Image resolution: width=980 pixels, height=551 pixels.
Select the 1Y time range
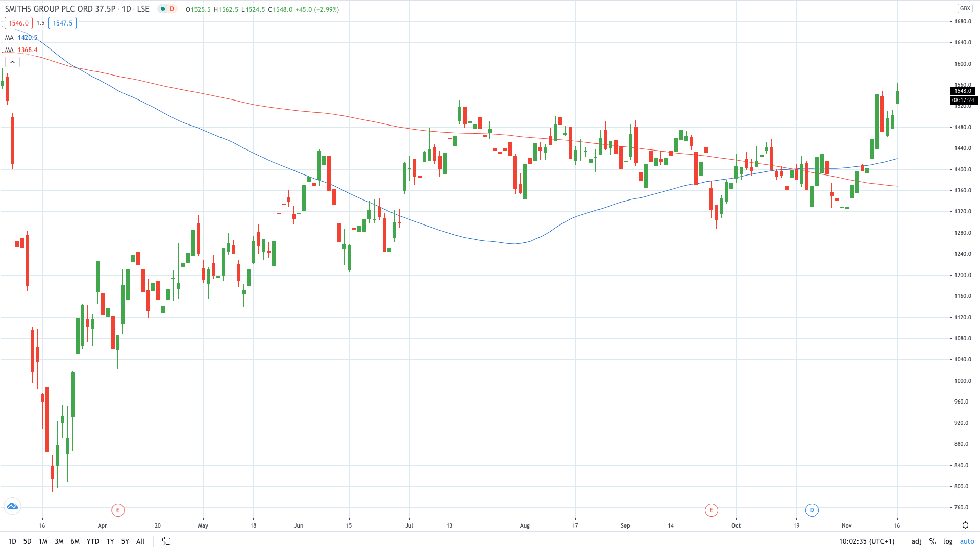110,541
